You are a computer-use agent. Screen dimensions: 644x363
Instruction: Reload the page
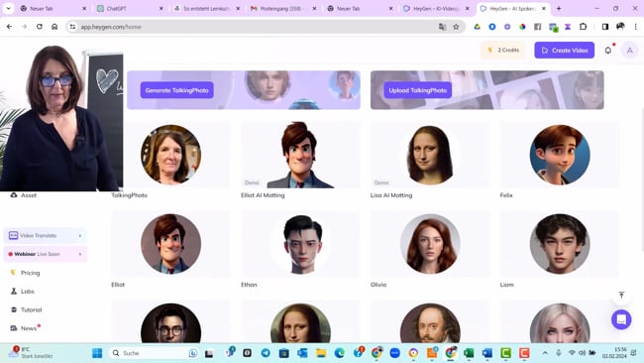40,27
